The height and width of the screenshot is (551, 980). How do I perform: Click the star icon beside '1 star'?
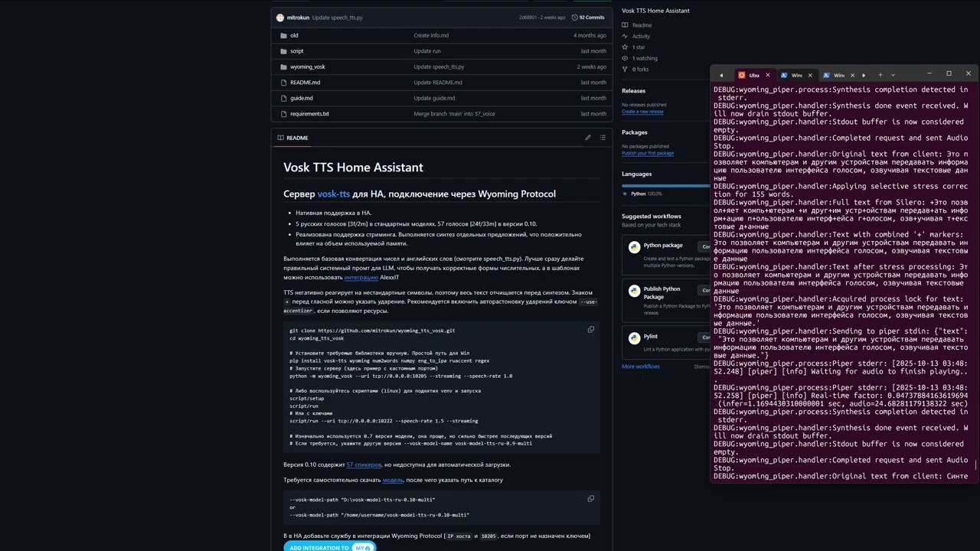(625, 47)
